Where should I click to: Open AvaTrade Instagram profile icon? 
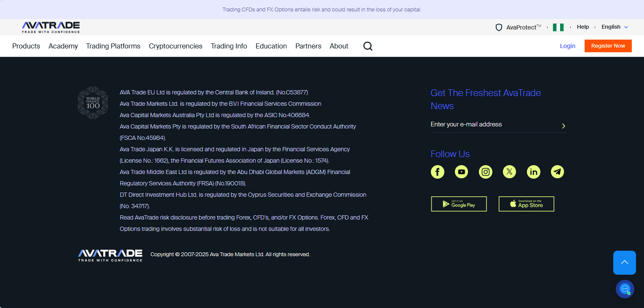(x=485, y=172)
